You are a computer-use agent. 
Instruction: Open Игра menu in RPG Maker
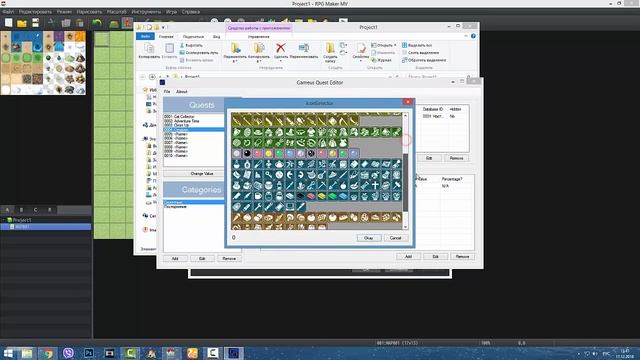(x=171, y=12)
